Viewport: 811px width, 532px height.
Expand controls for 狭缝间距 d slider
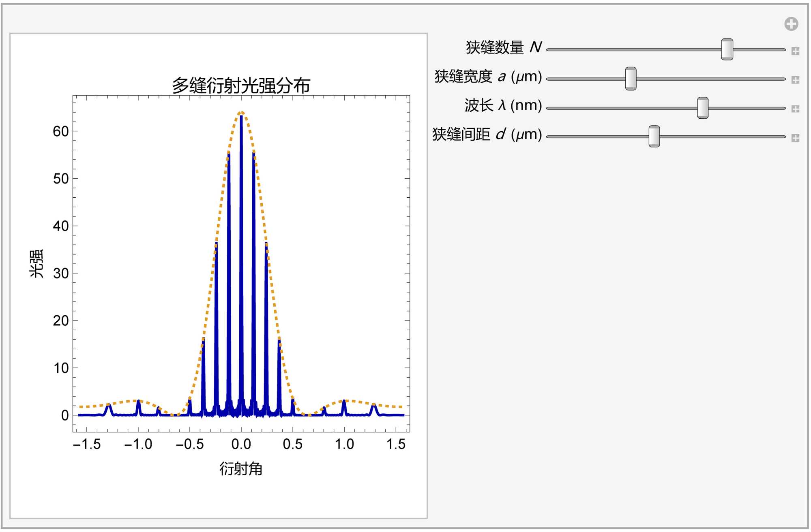795,138
